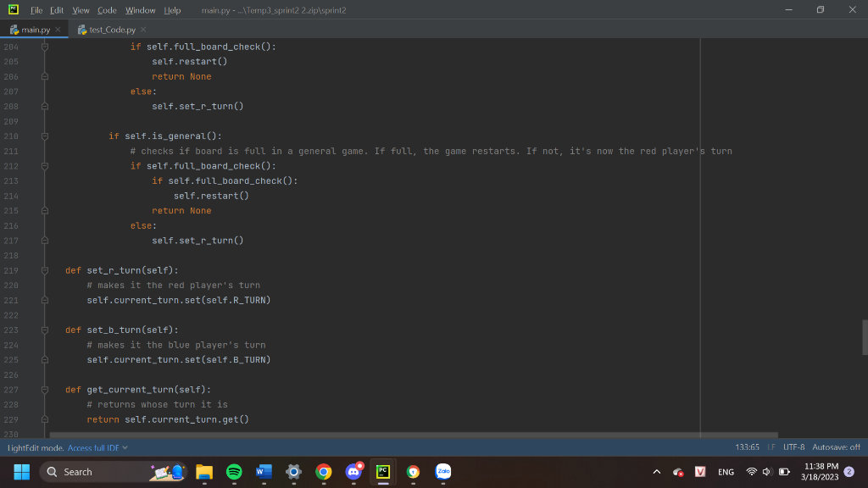Open the second Chrome profile taskbar icon
The image size is (868, 488).
(x=413, y=472)
